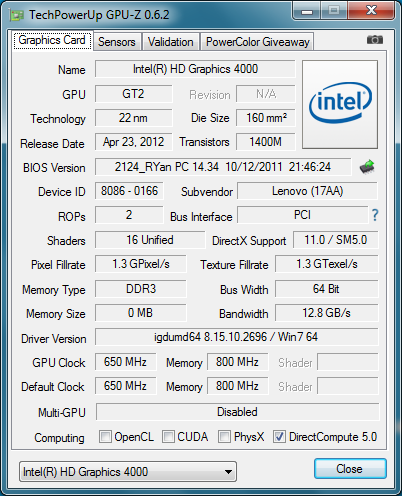402x496 pixels.
Task: Click the Driver Version field igdumd64
Action: pos(237,337)
